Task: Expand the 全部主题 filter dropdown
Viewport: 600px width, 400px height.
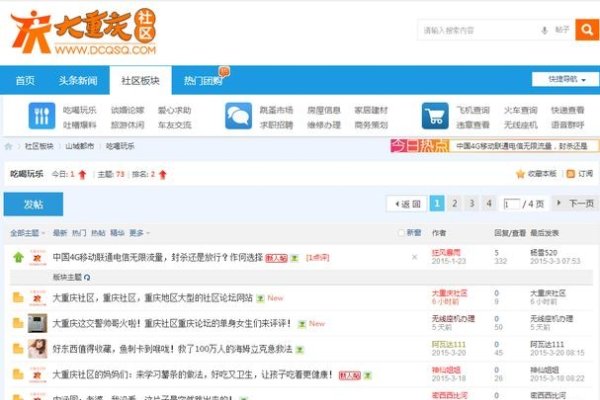Action: (27, 233)
